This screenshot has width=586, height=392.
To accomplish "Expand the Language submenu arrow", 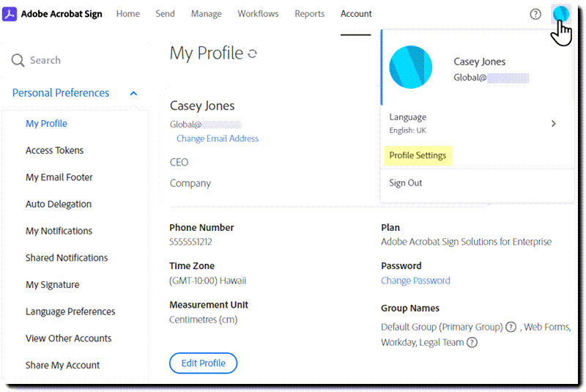I will coord(554,123).
